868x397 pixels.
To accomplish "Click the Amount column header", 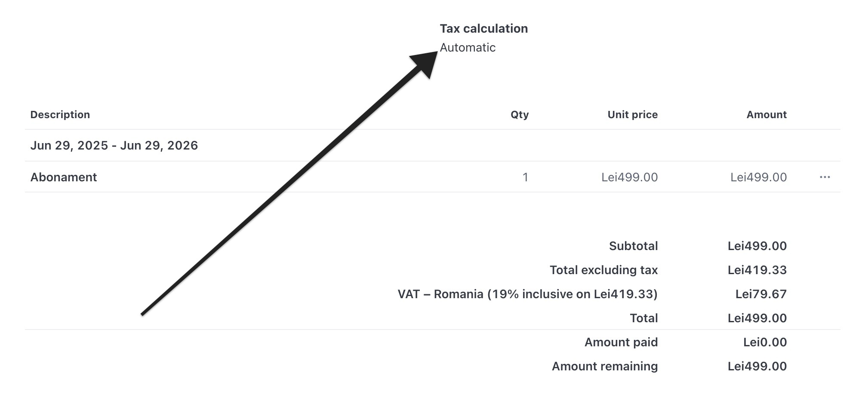I will 766,114.
